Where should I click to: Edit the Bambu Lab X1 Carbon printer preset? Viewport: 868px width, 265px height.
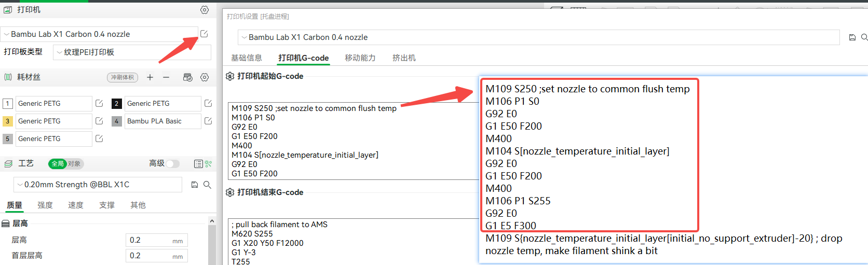pos(204,34)
